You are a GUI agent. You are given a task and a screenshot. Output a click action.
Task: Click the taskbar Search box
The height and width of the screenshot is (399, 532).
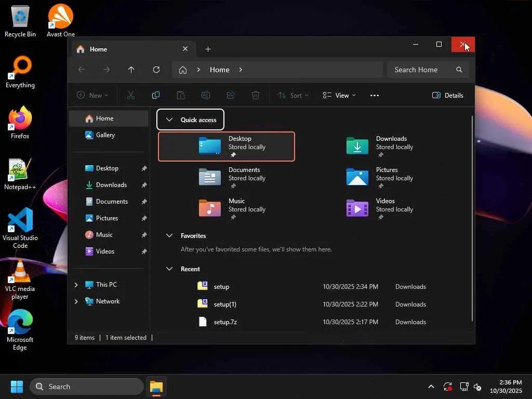pyautogui.click(x=87, y=387)
